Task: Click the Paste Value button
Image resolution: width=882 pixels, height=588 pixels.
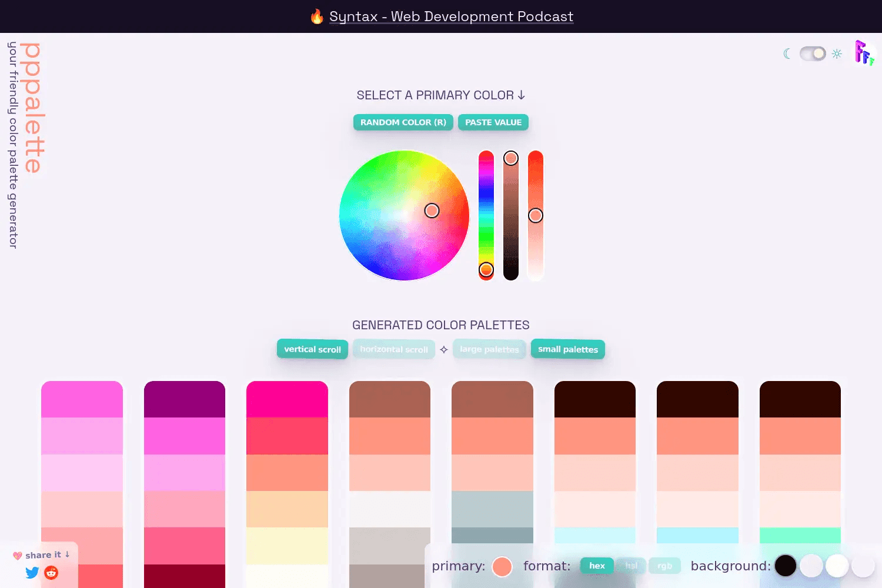Action: click(493, 122)
